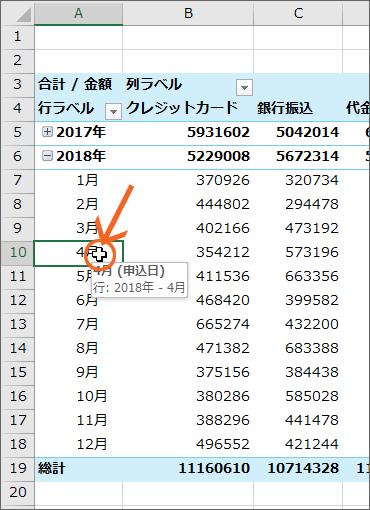Collapse the 2018年 row group
This screenshot has height=510, width=370.
pos(47,156)
